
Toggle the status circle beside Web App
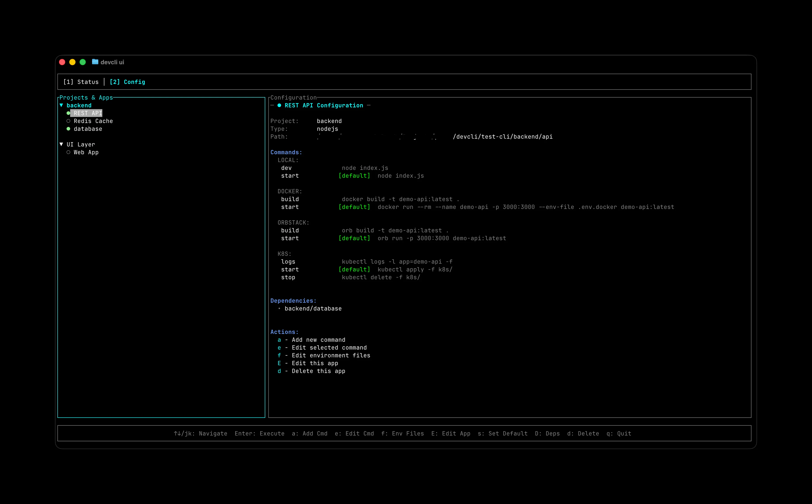(69, 152)
